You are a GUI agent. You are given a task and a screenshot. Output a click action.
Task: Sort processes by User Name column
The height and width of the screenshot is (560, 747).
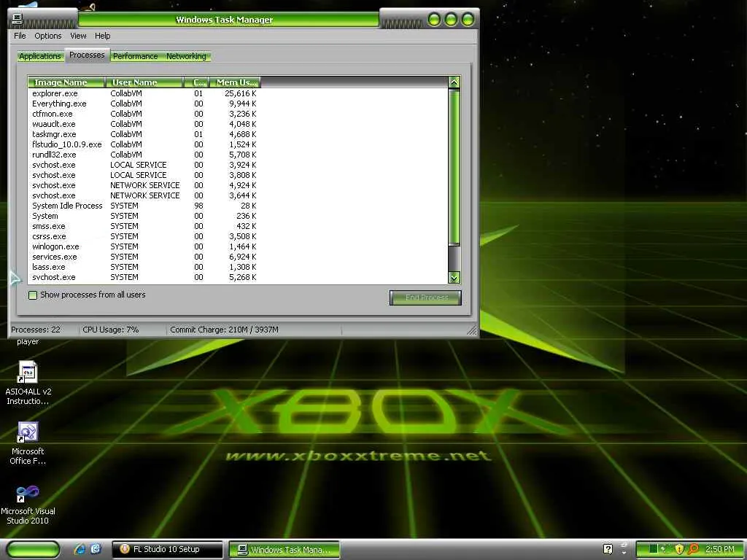[x=144, y=82]
